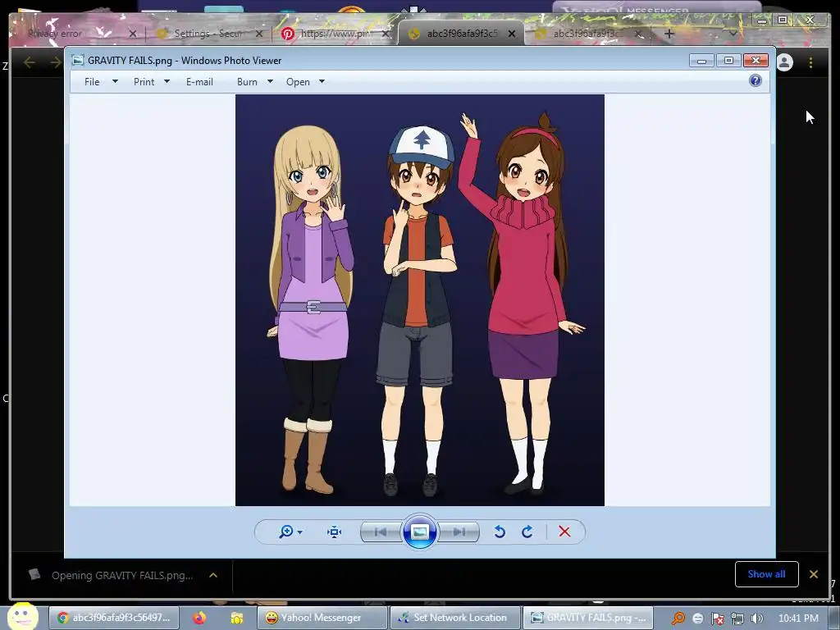This screenshot has width=840, height=630.
Task: Start the slide show with the center button
Action: coord(419,532)
